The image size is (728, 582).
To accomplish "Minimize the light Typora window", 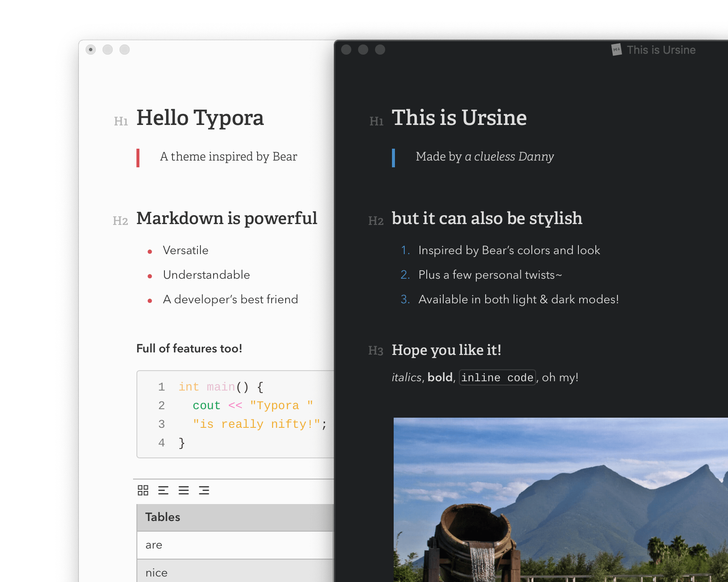I will [x=108, y=50].
